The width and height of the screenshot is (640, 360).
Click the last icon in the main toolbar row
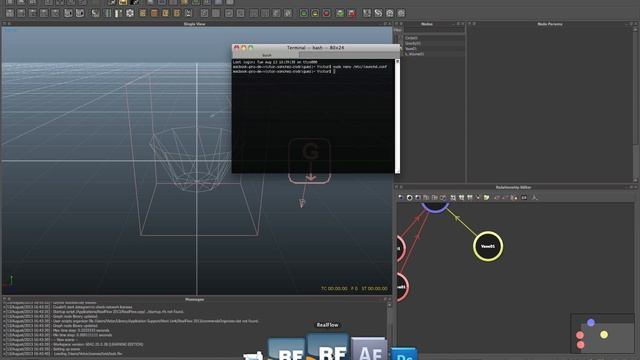(x=401, y=13)
